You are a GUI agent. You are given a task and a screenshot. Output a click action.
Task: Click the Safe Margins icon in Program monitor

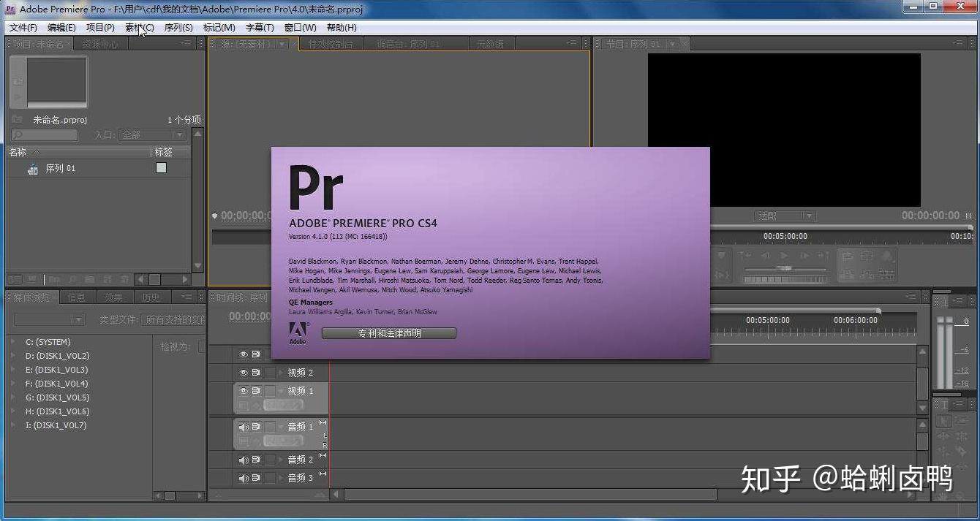(x=867, y=256)
